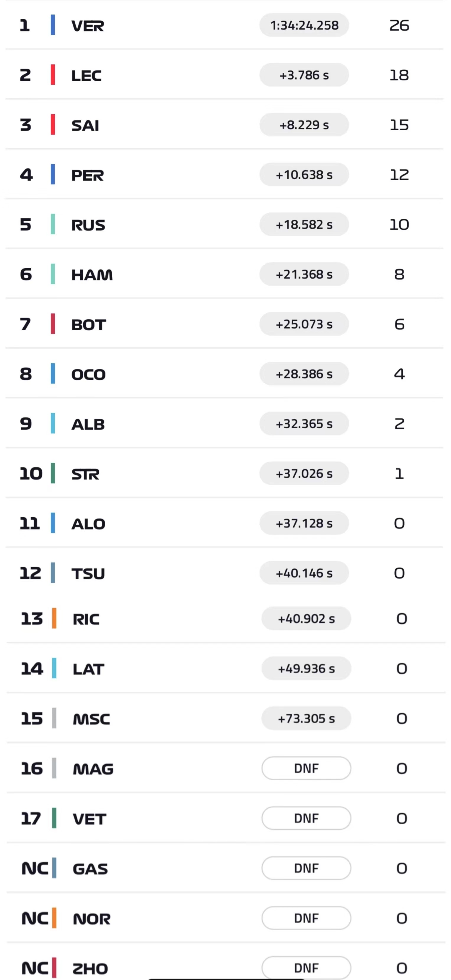Click the +73.305 s gap for MSC
451x980 pixels.
coord(306,719)
